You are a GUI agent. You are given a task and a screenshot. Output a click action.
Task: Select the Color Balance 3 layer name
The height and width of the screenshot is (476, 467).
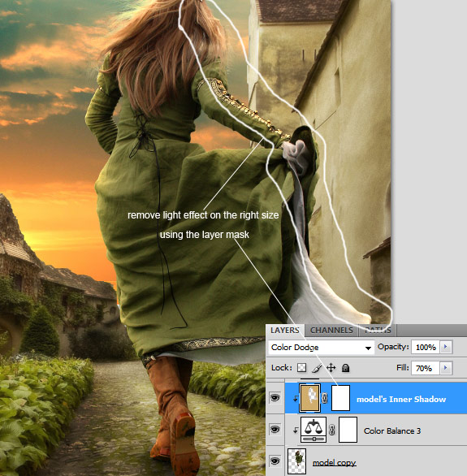coord(392,431)
